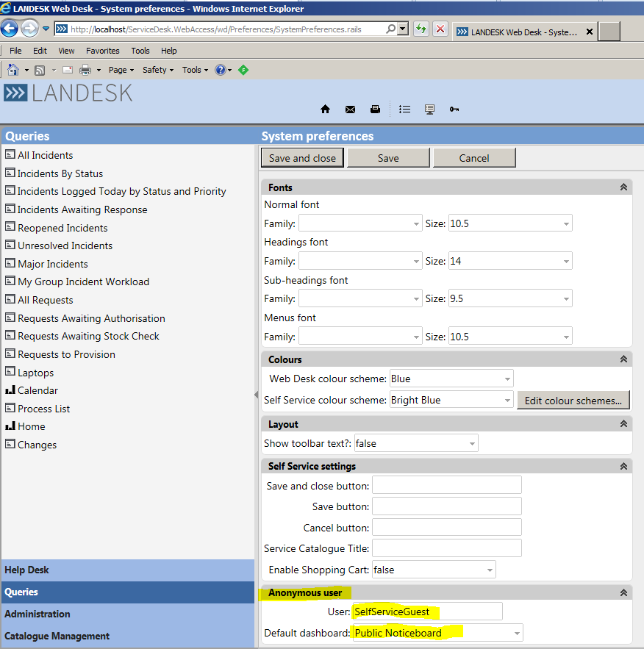
Task: Switch to the Administration pane
Action: pyautogui.click(x=37, y=614)
